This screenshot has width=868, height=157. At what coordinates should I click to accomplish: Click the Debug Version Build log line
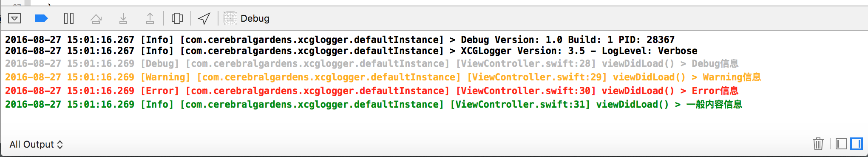point(340,40)
